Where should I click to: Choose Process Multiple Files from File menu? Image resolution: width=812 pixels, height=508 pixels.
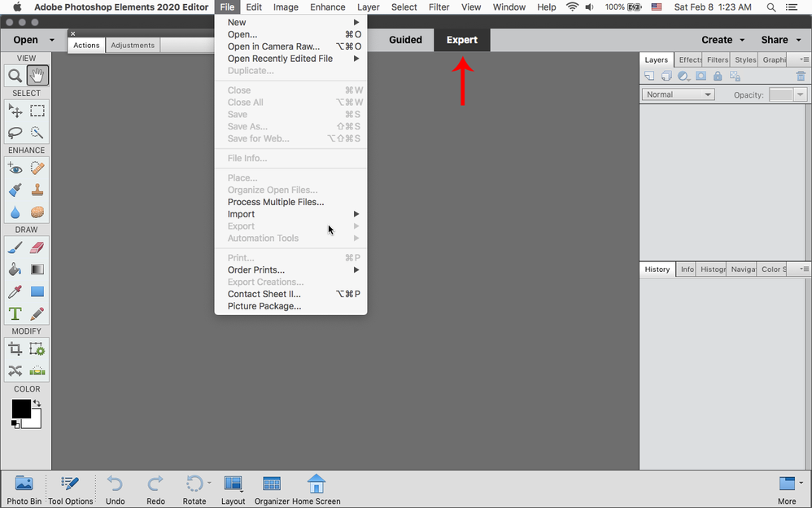click(x=291, y=202)
